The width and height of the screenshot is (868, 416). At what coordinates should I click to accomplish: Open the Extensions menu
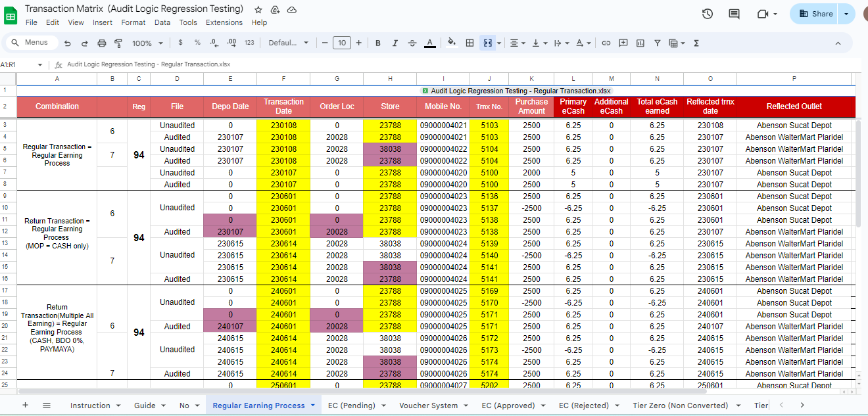(x=224, y=22)
